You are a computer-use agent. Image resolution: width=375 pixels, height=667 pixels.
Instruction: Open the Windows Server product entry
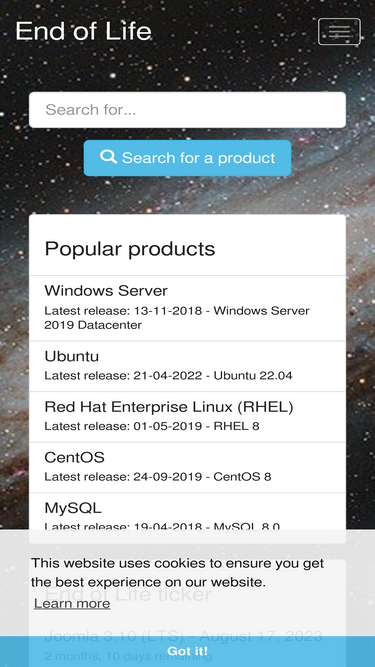pyautogui.click(x=187, y=308)
